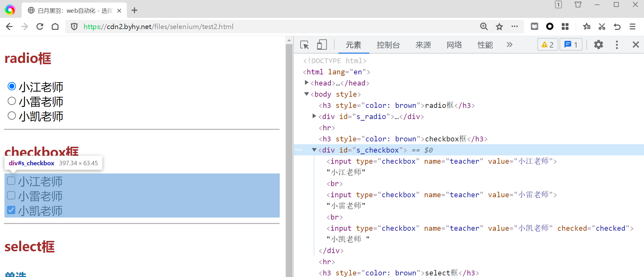
Task: Switch to the 性能 tab
Action: 485,45
